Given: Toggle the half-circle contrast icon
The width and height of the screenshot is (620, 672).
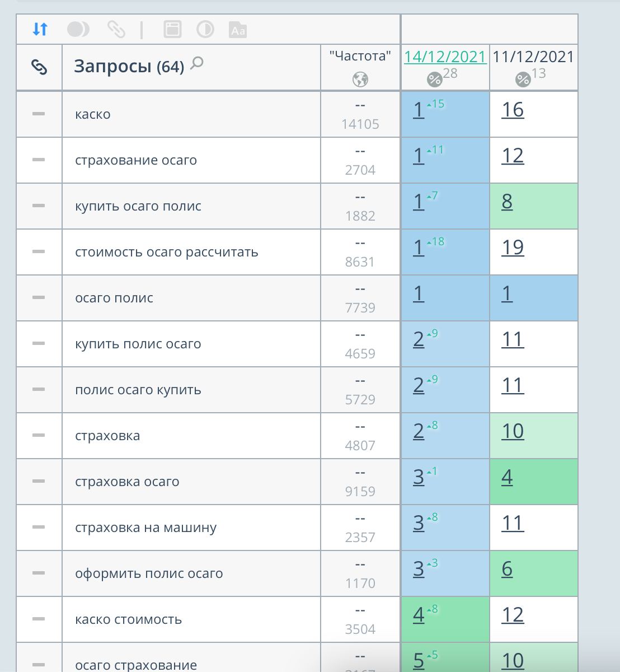Looking at the screenshot, I should (205, 29).
